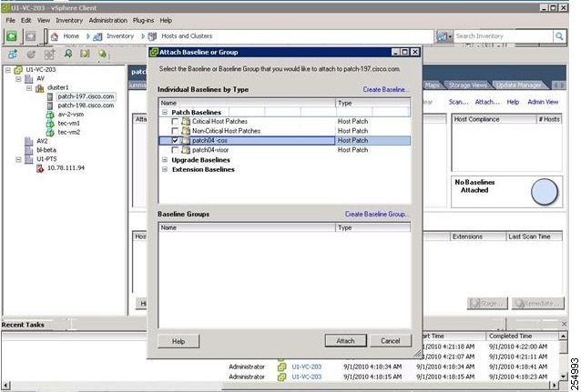Image resolution: width=581 pixels, height=392 pixels.
Task: Click the U1-VC-203 vCenter icon in tree
Action: pyautogui.click(x=18, y=70)
